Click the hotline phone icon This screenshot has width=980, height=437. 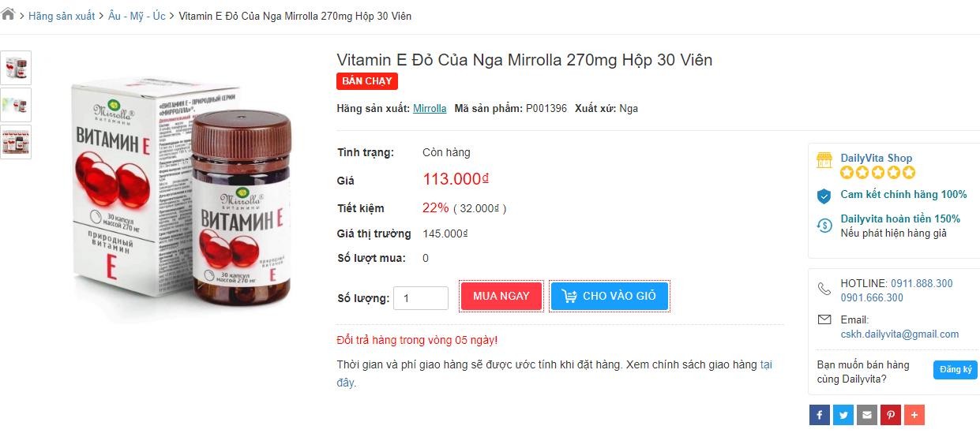point(824,289)
